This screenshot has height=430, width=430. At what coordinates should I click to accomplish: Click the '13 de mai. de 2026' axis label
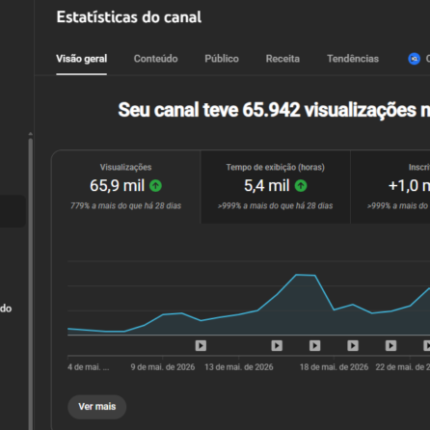(239, 367)
